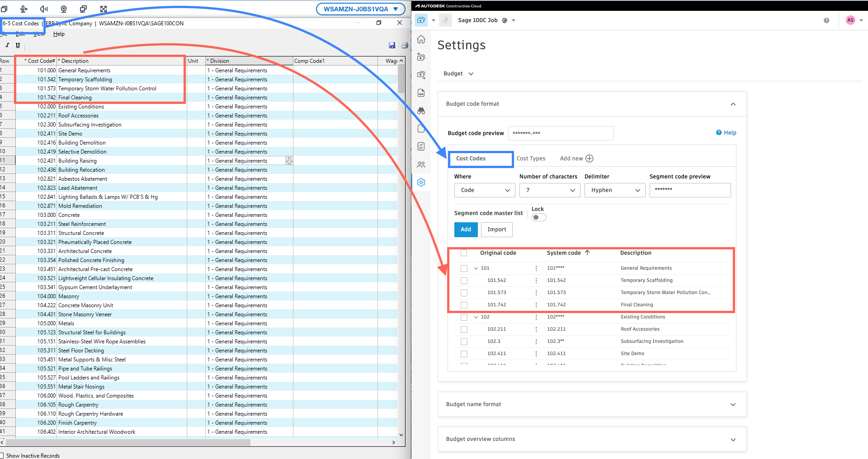Viewport: 868px width, 459px height.
Task: Click the Description column header in Sage grid
Action: click(x=122, y=61)
